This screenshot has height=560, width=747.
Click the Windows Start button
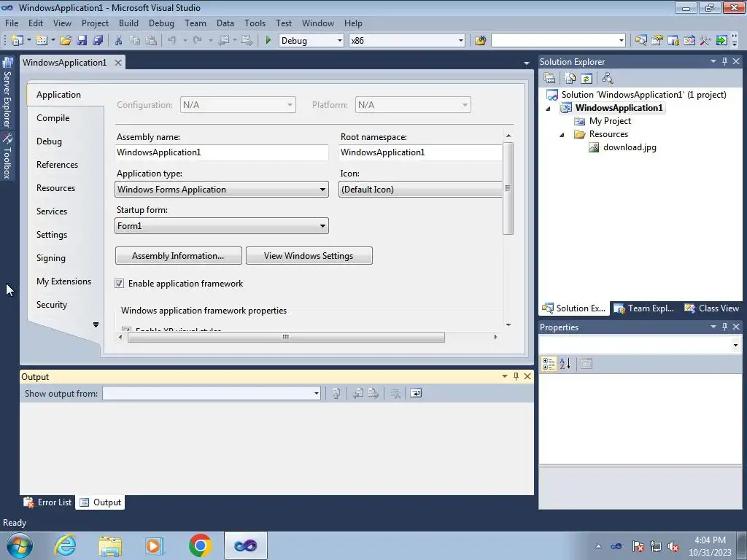pyautogui.click(x=20, y=545)
